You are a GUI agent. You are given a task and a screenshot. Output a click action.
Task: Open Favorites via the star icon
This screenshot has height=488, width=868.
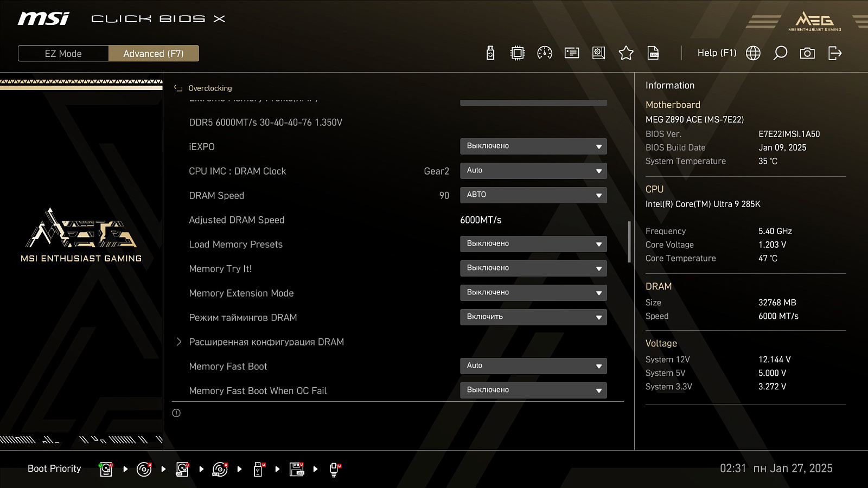[626, 53]
